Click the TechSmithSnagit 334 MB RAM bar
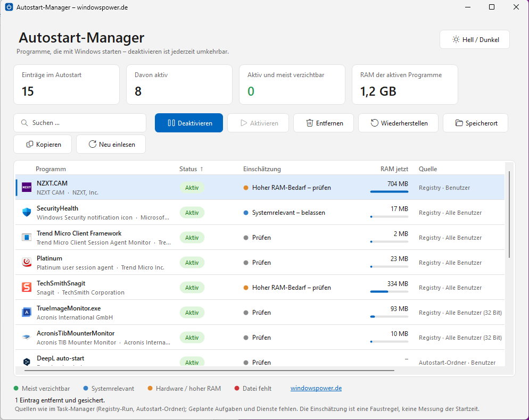 coord(389,291)
